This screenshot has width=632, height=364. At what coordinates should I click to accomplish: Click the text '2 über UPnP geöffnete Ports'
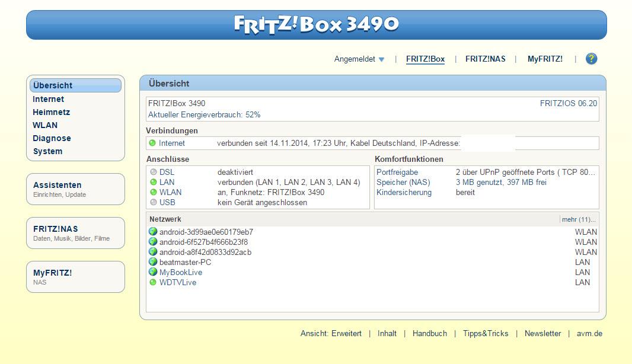click(x=505, y=172)
